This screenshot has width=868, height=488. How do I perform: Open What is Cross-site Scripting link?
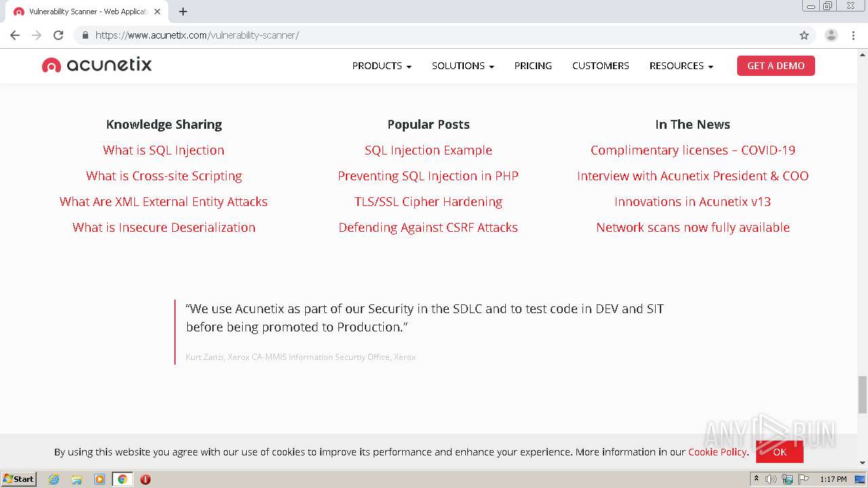click(163, 176)
